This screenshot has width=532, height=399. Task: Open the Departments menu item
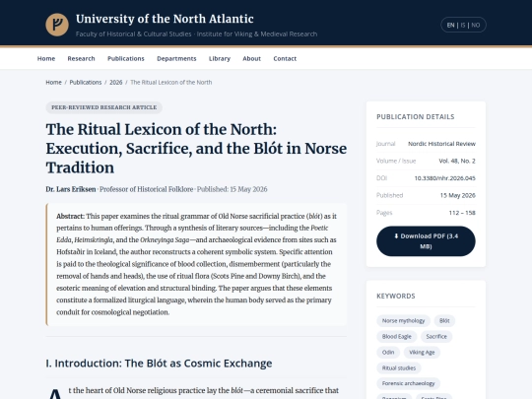176,58
